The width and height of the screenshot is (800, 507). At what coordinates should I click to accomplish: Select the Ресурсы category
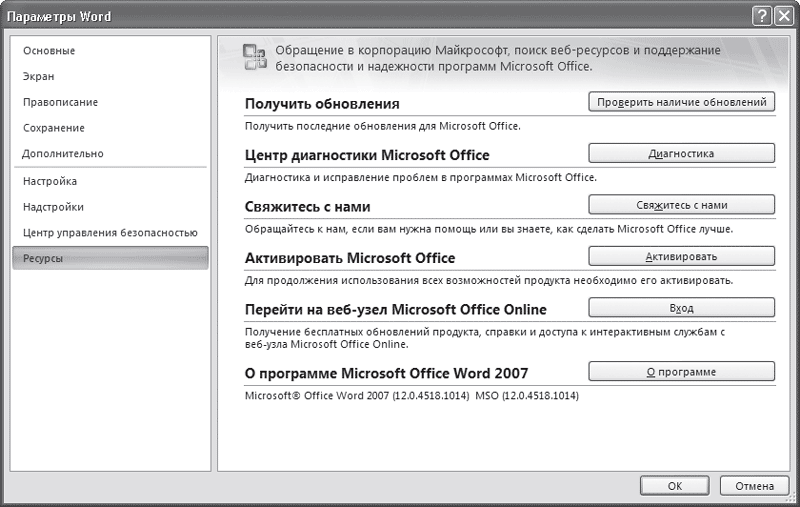[x=110, y=258]
